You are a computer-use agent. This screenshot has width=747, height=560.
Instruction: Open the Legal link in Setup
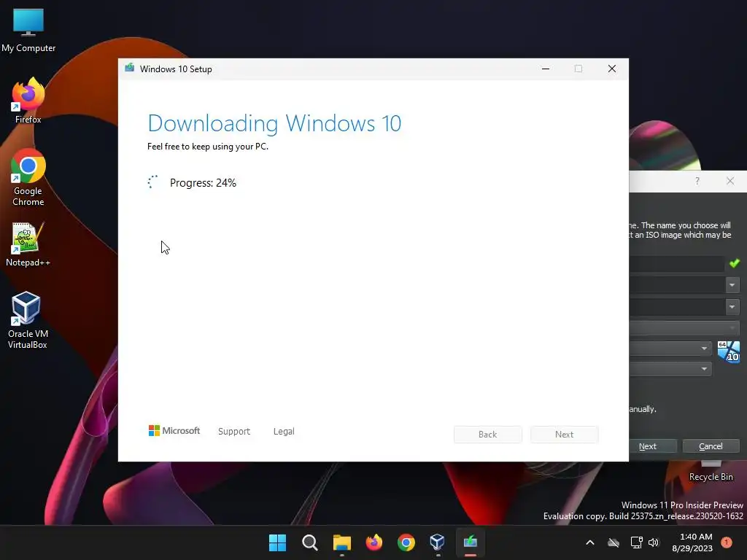284,432
